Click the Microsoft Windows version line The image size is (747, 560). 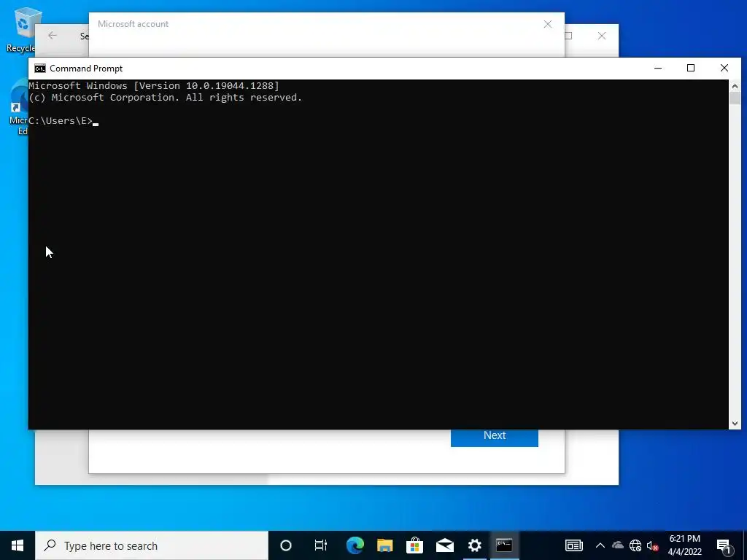pos(154,86)
